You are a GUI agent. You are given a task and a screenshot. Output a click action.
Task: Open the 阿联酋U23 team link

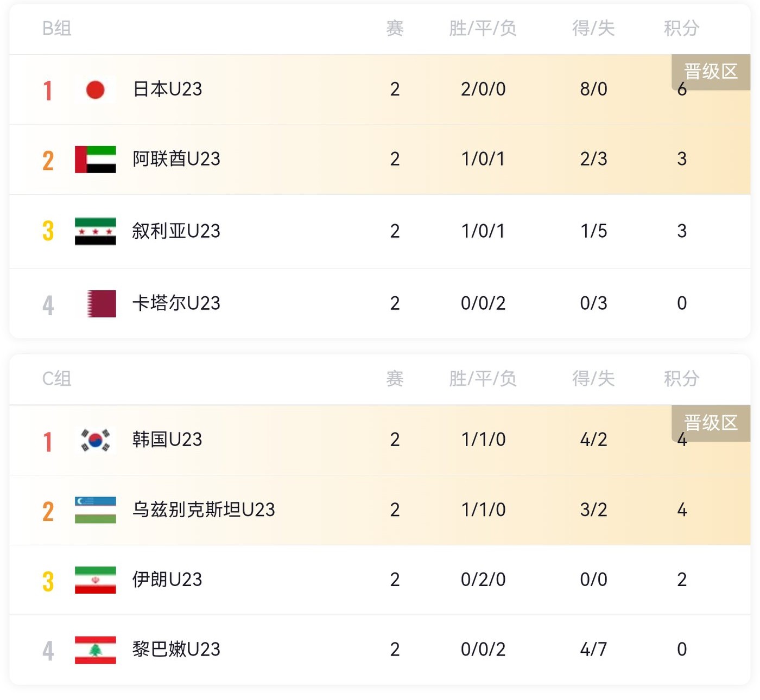pos(176,159)
